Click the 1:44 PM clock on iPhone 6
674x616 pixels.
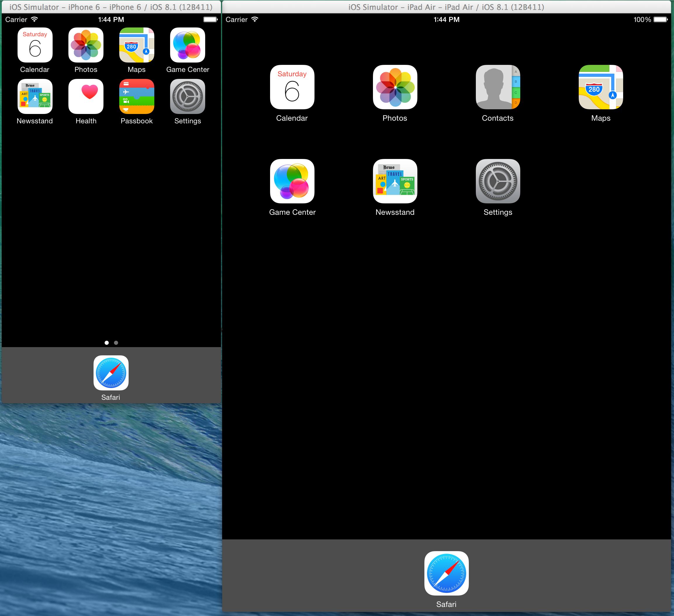(x=111, y=19)
